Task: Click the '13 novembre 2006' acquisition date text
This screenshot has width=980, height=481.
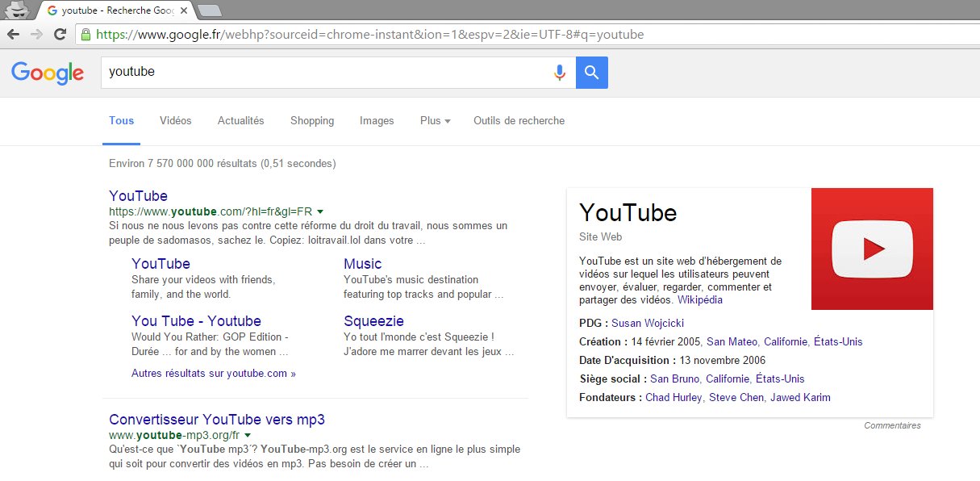Action: pyautogui.click(x=723, y=360)
